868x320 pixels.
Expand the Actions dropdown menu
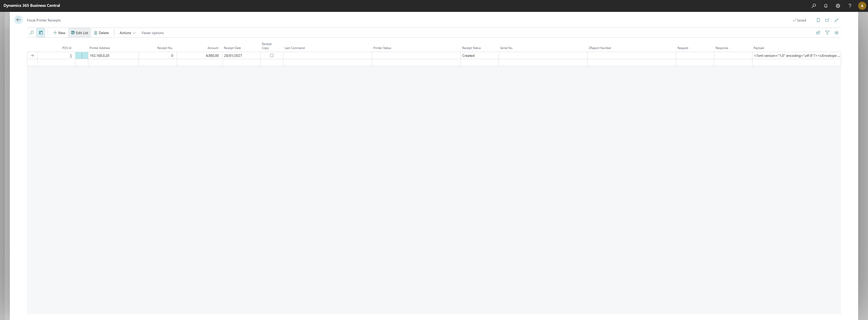(127, 33)
